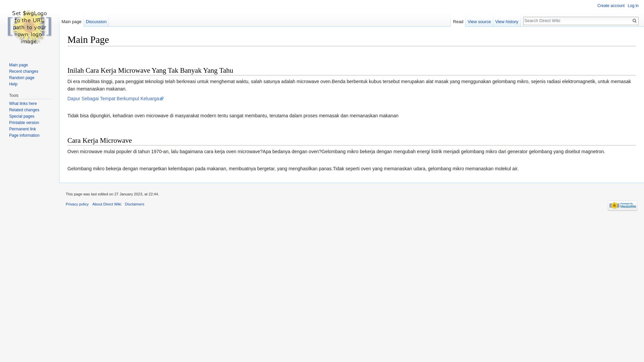Click the Recent changes sidebar icon

[23, 71]
